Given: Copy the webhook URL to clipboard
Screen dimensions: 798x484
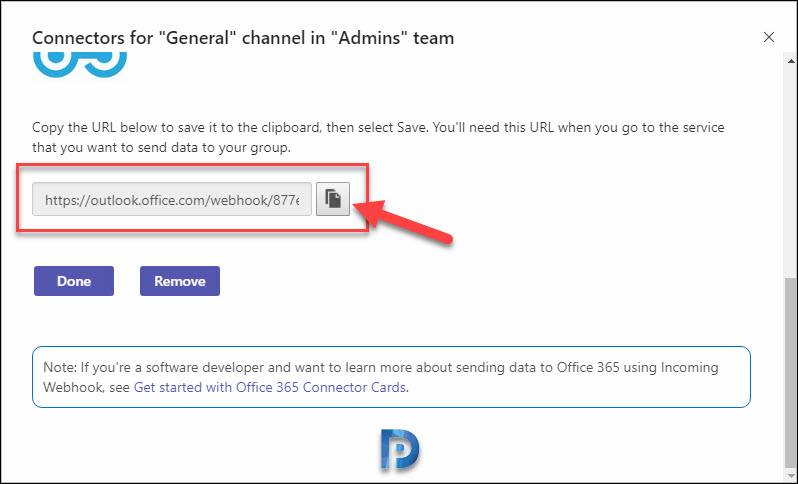Looking at the screenshot, I should tap(333, 199).
